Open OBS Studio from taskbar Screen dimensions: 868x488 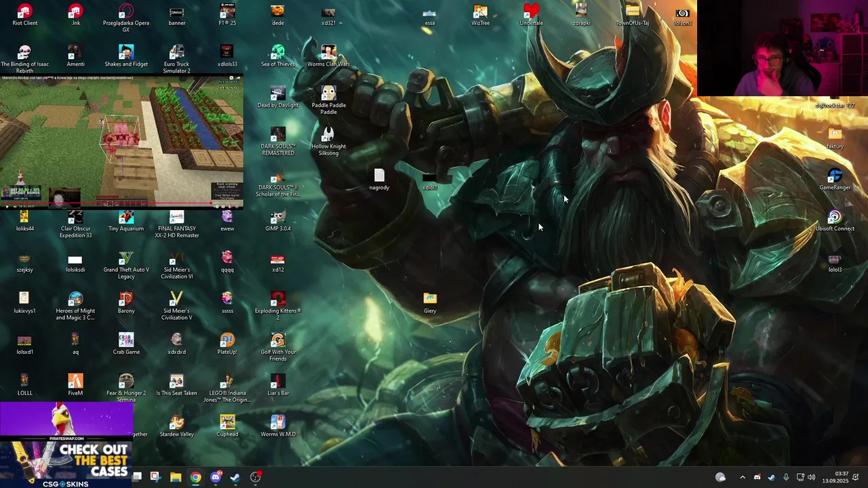(x=256, y=477)
